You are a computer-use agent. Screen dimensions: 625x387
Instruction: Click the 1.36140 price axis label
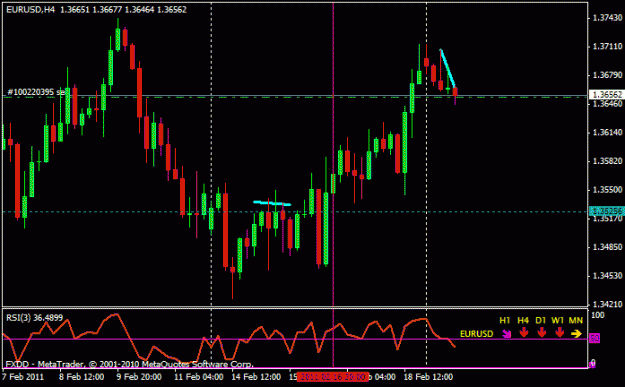pyautogui.click(x=607, y=132)
